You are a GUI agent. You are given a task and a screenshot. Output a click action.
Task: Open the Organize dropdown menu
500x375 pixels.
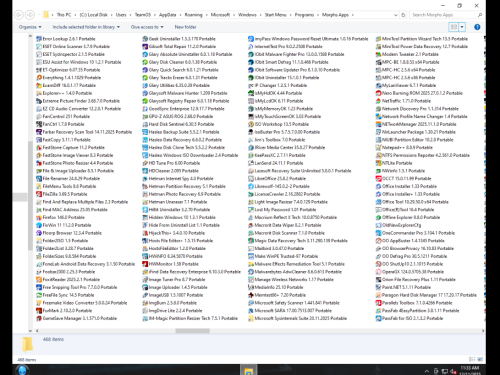coord(30,27)
